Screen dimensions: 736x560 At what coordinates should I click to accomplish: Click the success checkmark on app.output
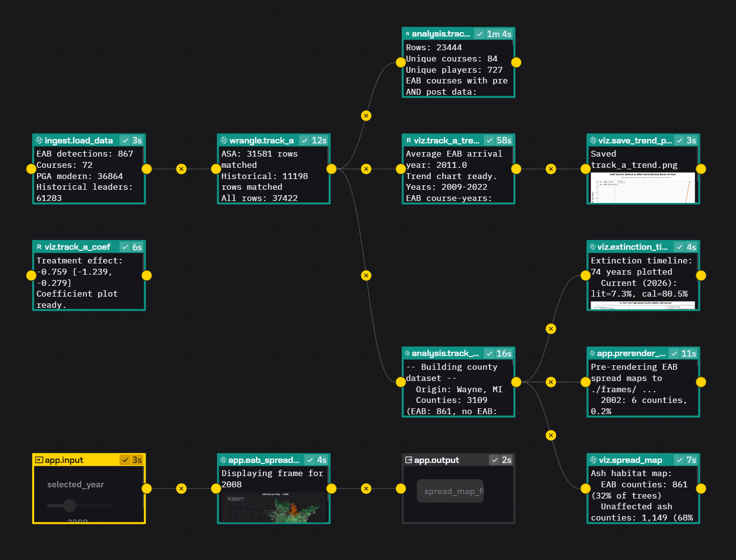coord(495,460)
